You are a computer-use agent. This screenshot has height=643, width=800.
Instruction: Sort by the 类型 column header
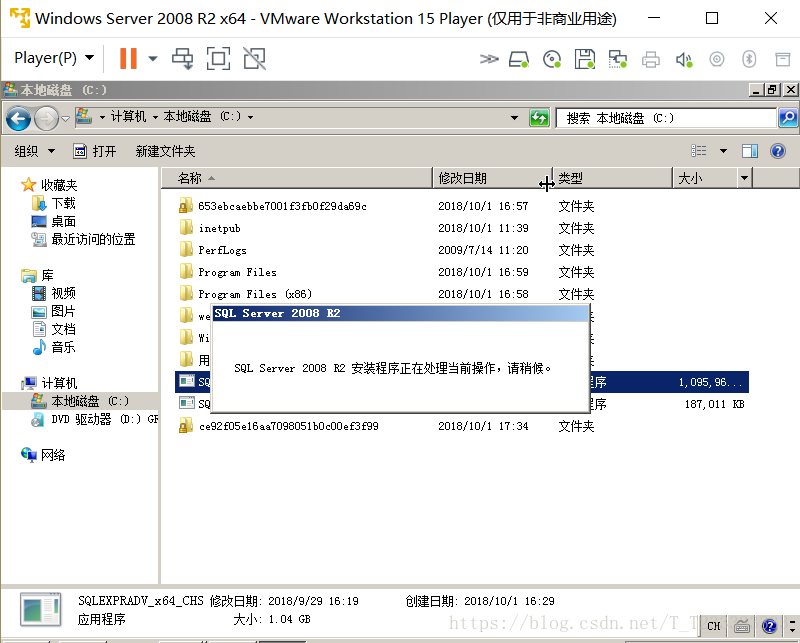point(612,178)
